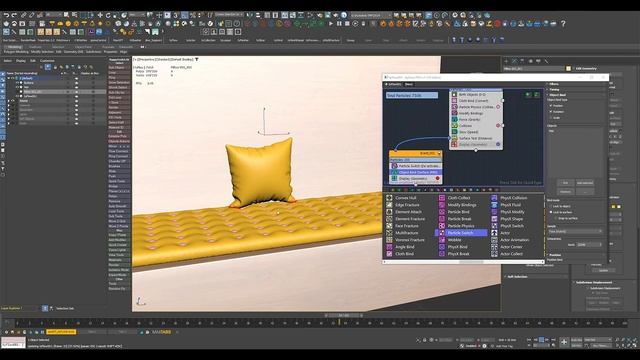This screenshot has width=640, height=360.
Task: Click the Pick button in objects list
Action: pos(565,183)
